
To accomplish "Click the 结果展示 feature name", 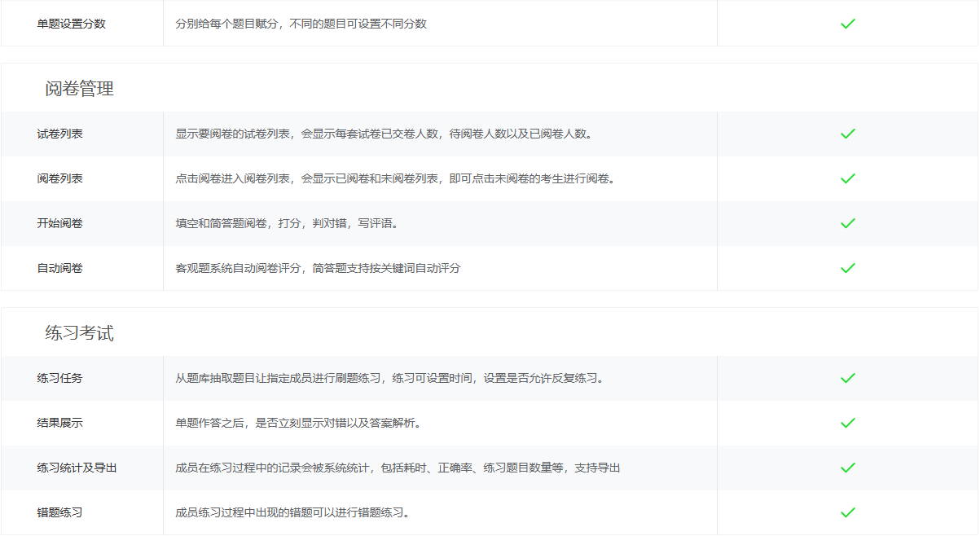I will click(x=59, y=423).
